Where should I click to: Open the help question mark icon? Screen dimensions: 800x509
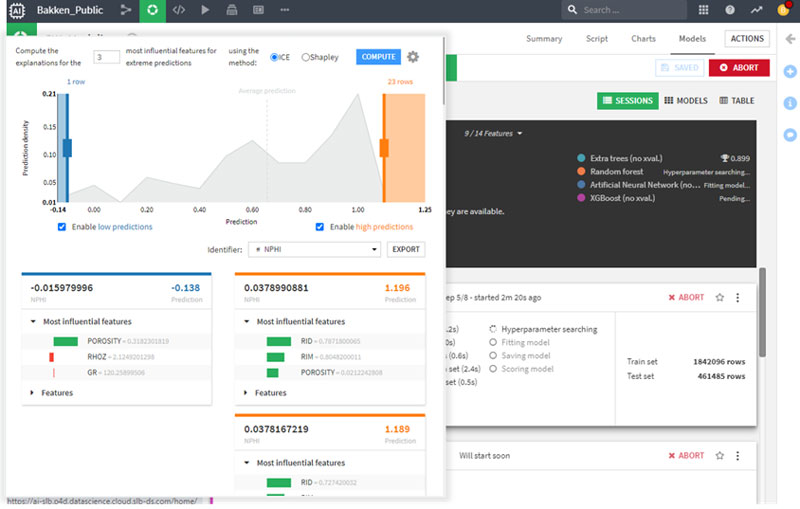point(730,10)
